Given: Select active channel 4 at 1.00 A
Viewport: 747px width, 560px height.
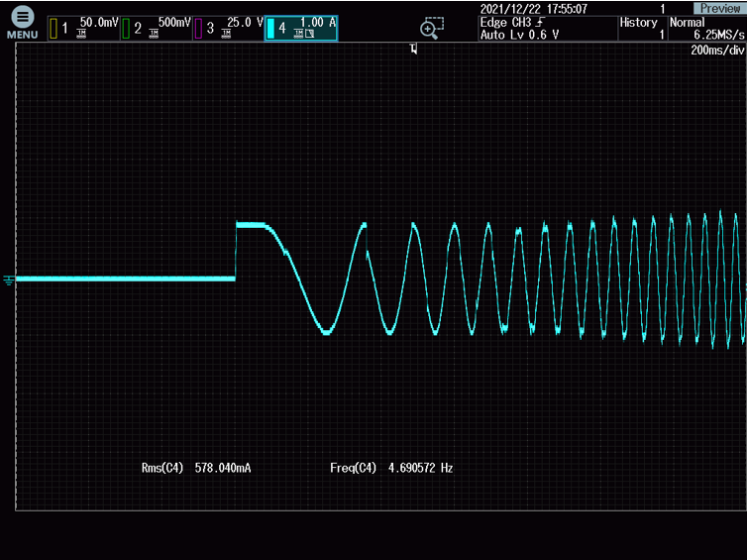Looking at the screenshot, I should coord(301,28).
